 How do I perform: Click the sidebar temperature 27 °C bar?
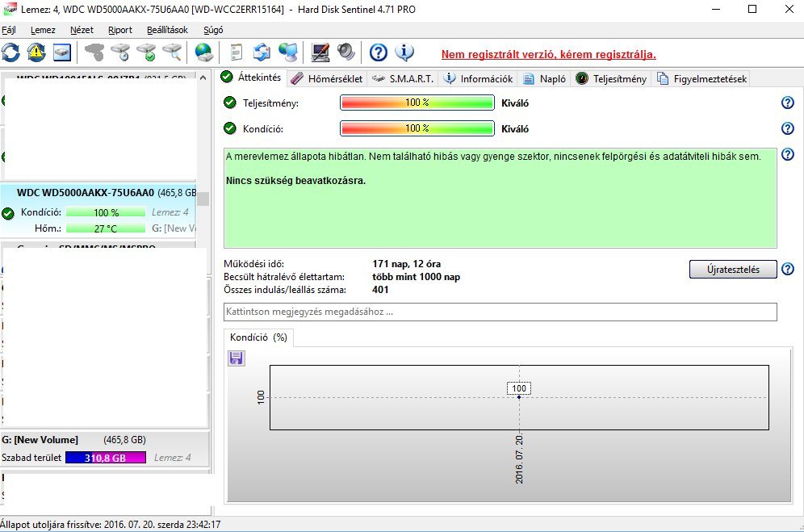[106, 228]
